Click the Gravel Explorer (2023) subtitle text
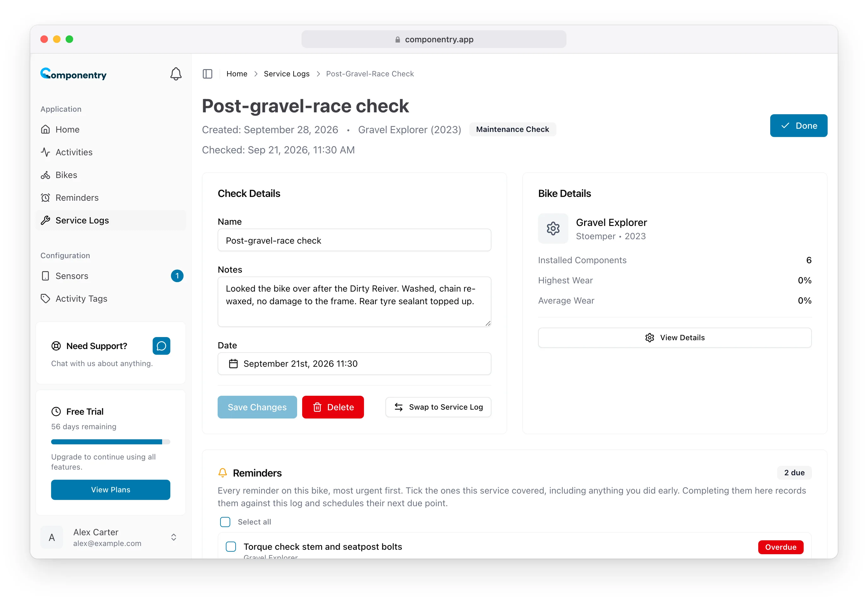 (x=409, y=130)
